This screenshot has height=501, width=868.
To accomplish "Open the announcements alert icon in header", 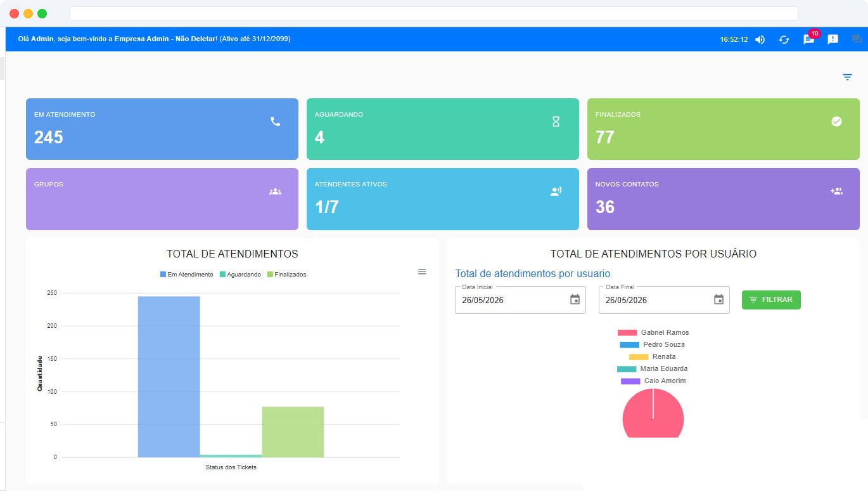I will click(833, 39).
